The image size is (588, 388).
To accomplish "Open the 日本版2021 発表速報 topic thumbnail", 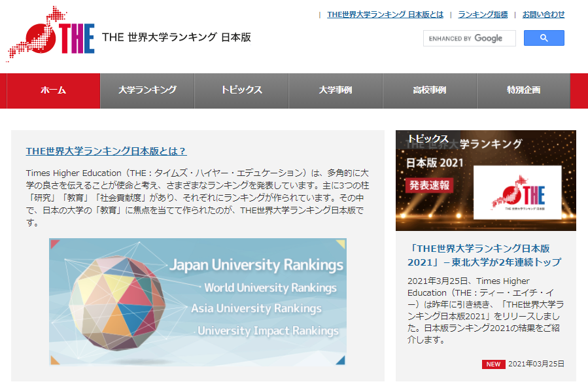I will coord(485,181).
